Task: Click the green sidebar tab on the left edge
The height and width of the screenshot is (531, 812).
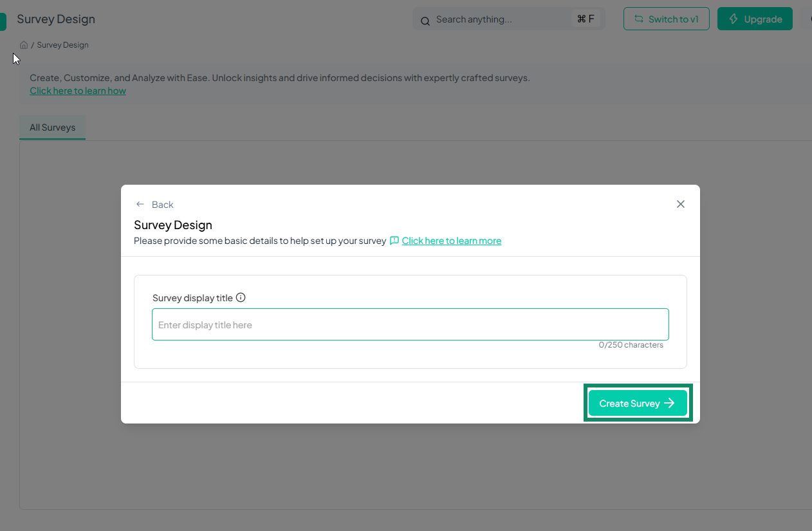Action: [3, 21]
